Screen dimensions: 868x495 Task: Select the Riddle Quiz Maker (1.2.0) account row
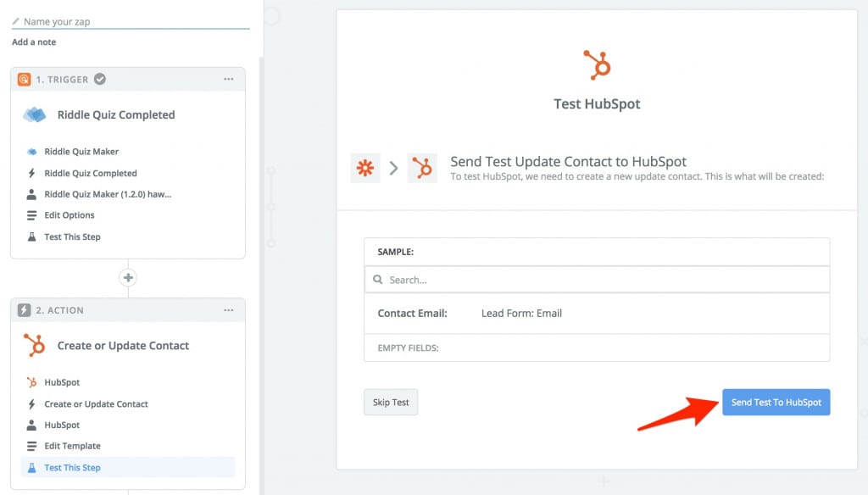(x=128, y=194)
